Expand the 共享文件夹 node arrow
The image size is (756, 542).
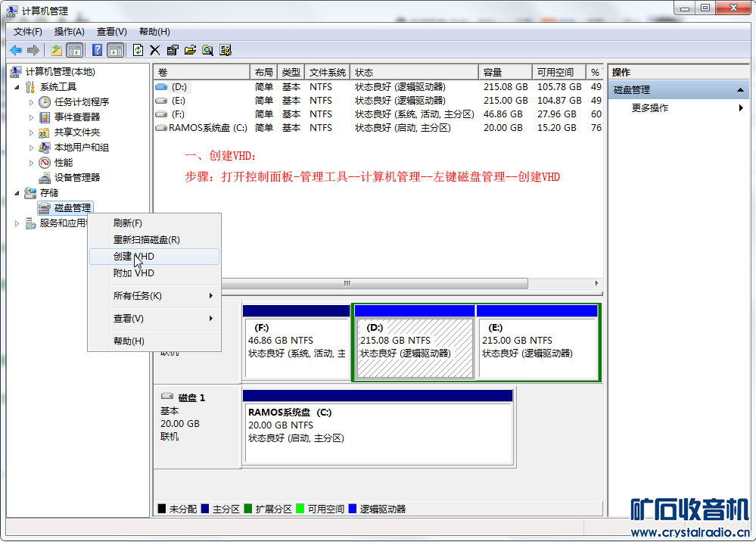point(31,132)
